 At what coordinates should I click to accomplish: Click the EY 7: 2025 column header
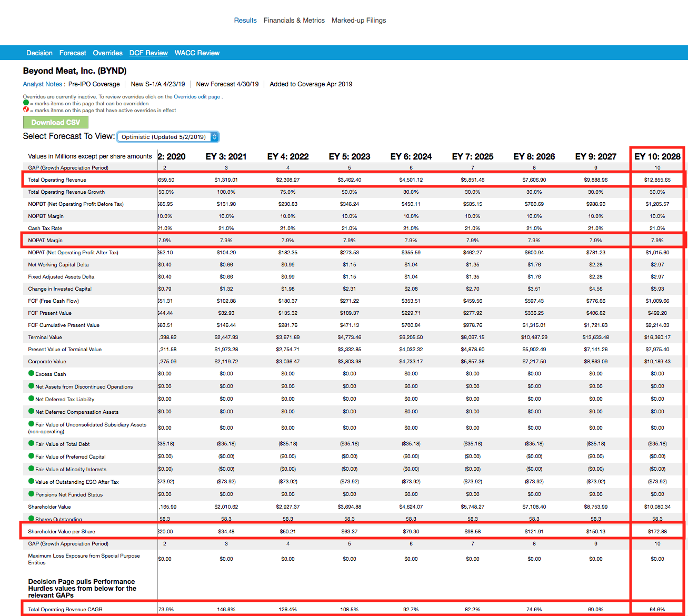tap(473, 156)
